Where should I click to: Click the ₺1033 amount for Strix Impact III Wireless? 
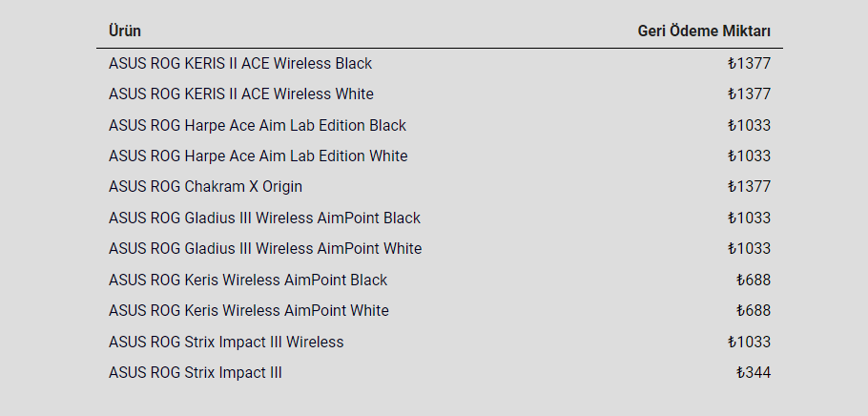coord(749,343)
